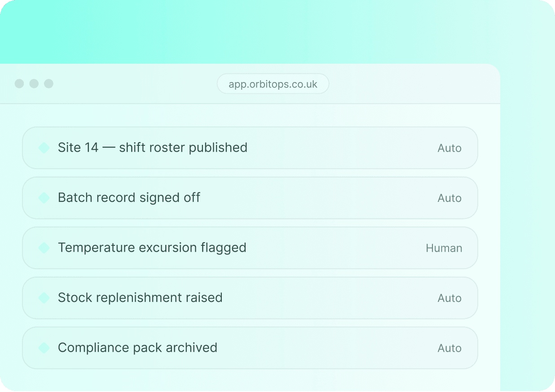Select the Temperature excursion flagged entry
This screenshot has width=555, height=392.
250,248
